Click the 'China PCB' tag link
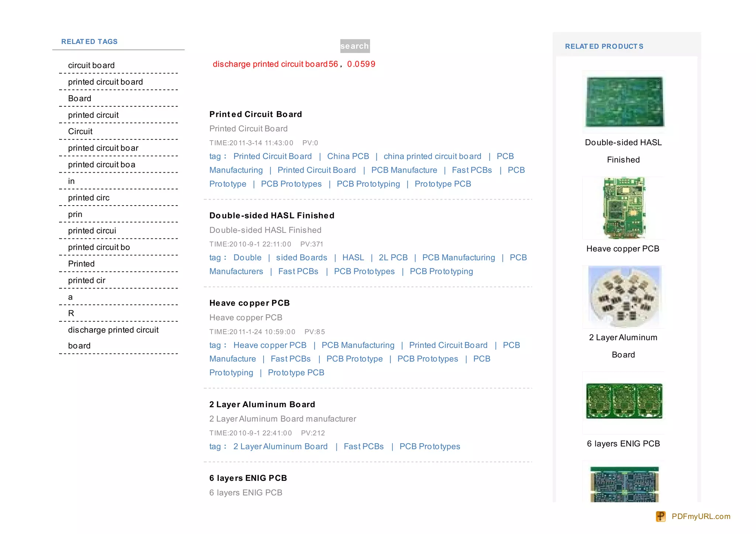Image resolution: width=756 pixels, height=534 pixels. click(x=348, y=156)
